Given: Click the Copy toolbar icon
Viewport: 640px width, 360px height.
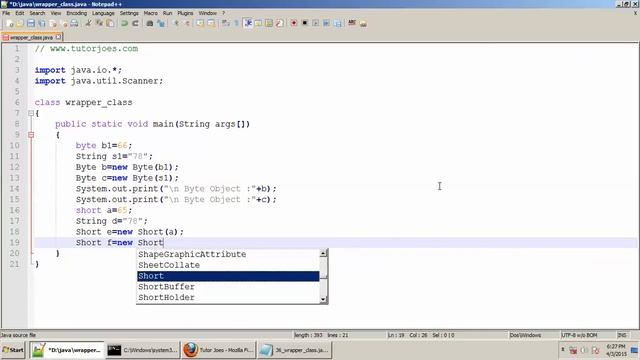Looking at the screenshot, I should [99, 23].
